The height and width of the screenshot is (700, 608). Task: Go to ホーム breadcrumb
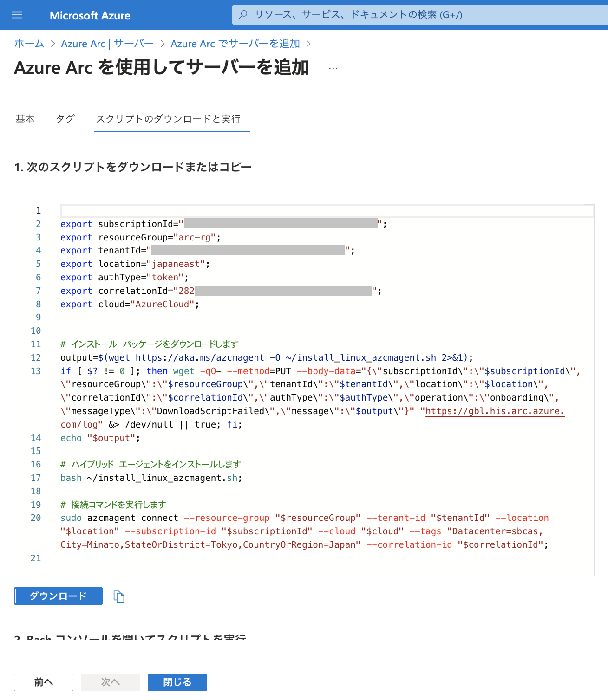point(29,44)
